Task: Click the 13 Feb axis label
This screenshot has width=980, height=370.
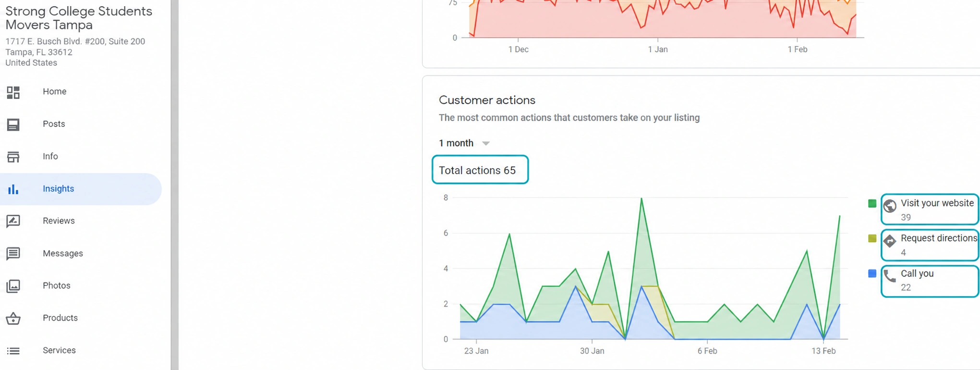Action: point(823,351)
